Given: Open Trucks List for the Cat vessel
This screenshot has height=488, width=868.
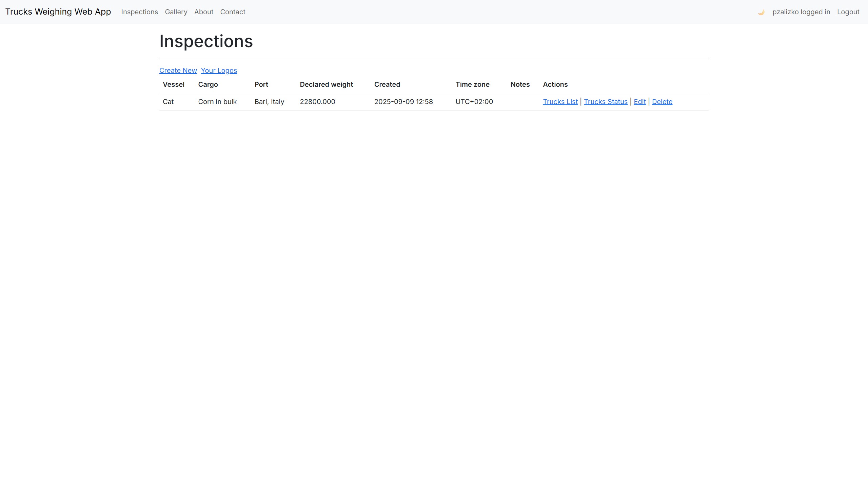Looking at the screenshot, I should [560, 102].
